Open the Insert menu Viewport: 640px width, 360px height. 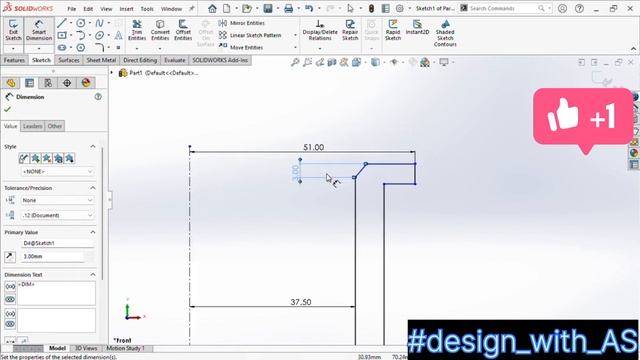[126, 9]
